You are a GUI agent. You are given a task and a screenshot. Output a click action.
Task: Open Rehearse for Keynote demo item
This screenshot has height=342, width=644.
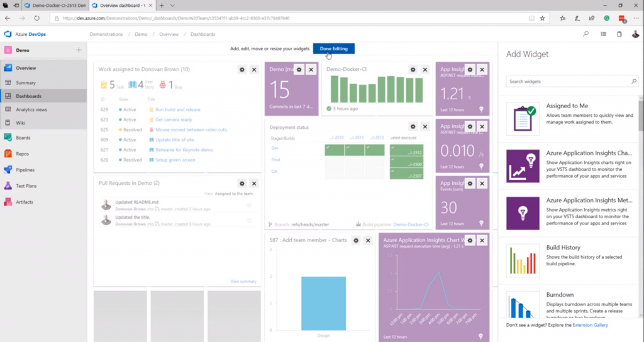pos(184,150)
